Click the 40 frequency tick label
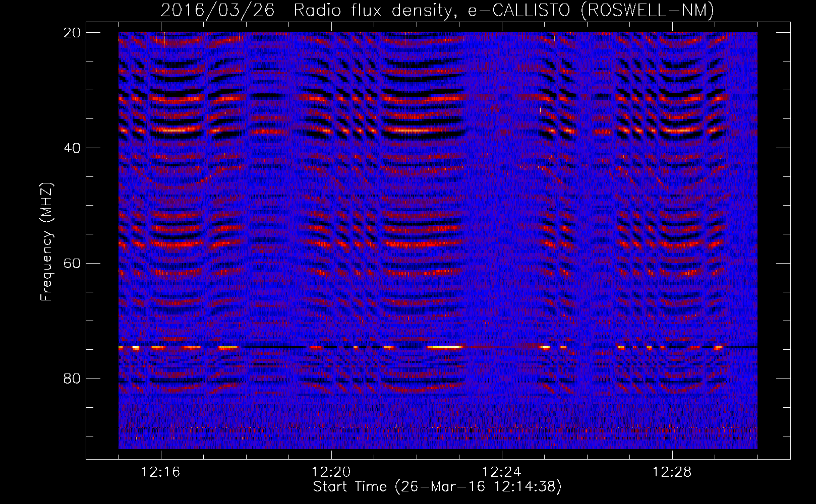 point(72,148)
